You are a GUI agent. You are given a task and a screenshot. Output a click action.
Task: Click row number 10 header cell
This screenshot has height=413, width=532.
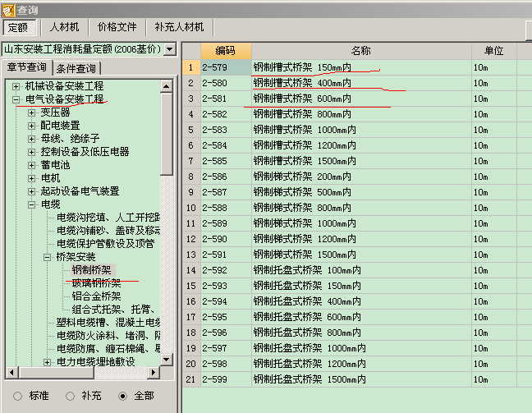tap(191, 208)
